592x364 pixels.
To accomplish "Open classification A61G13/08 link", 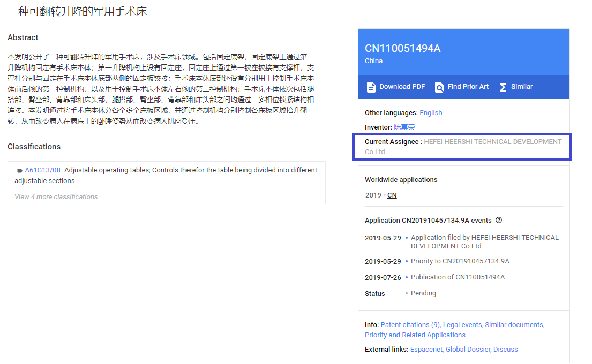I will click(43, 170).
